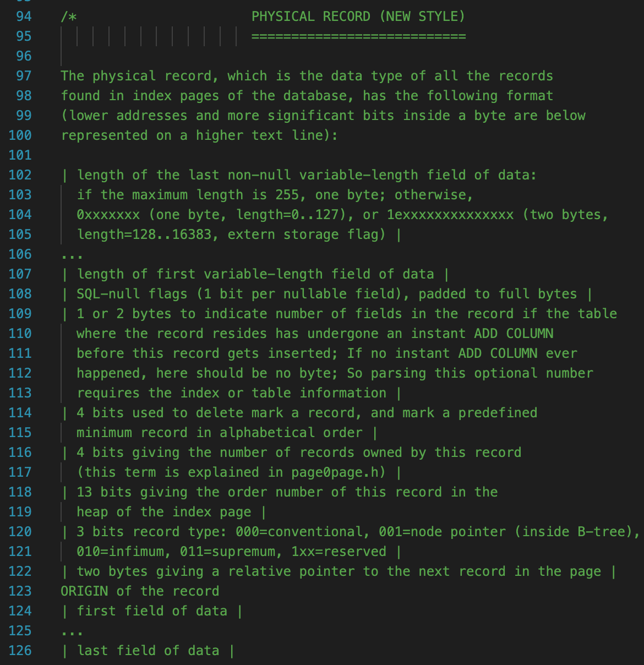Click the row of equals signs underline
Viewport: 644px width, 665px height.
point(358,36)
